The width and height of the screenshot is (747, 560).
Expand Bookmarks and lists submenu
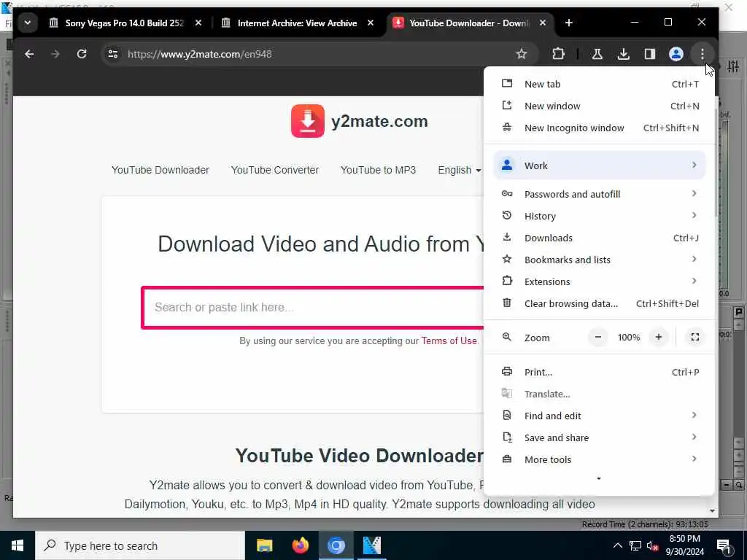coord(600,260)
